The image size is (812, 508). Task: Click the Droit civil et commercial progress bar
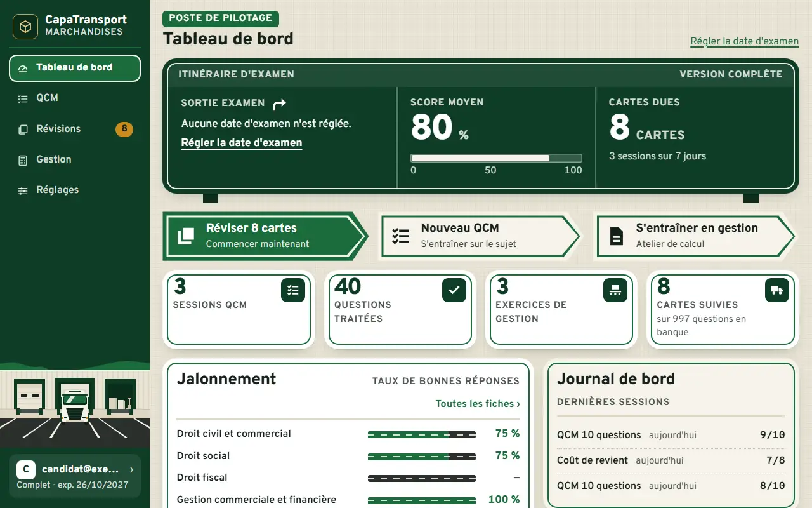[422, 434]
